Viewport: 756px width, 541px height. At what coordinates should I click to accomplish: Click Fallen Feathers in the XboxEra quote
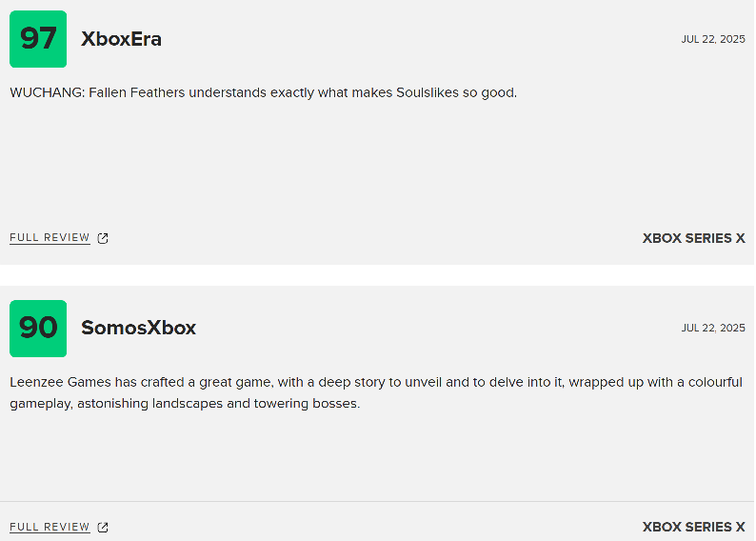[x=137, y=92]
